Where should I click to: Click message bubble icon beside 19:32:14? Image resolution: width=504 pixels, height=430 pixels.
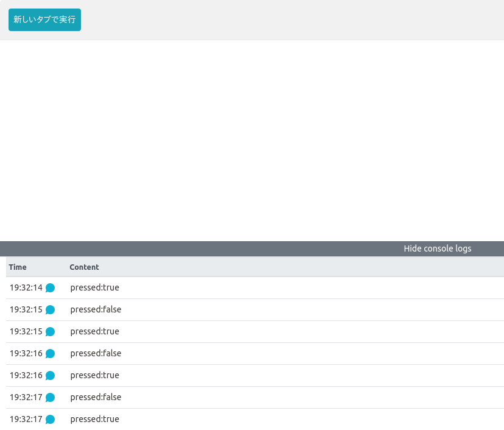(51, 288)
